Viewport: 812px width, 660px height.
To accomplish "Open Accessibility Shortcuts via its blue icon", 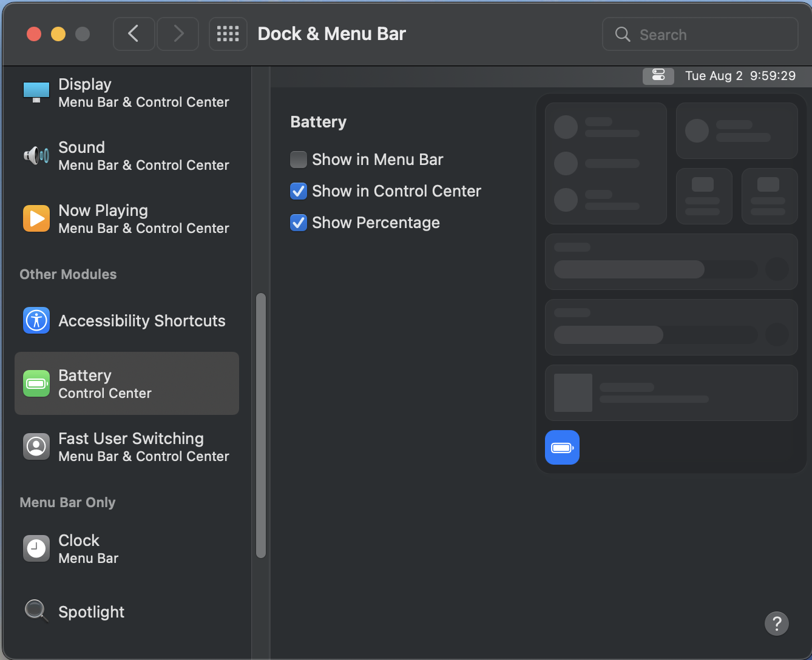I will (36, 320).
